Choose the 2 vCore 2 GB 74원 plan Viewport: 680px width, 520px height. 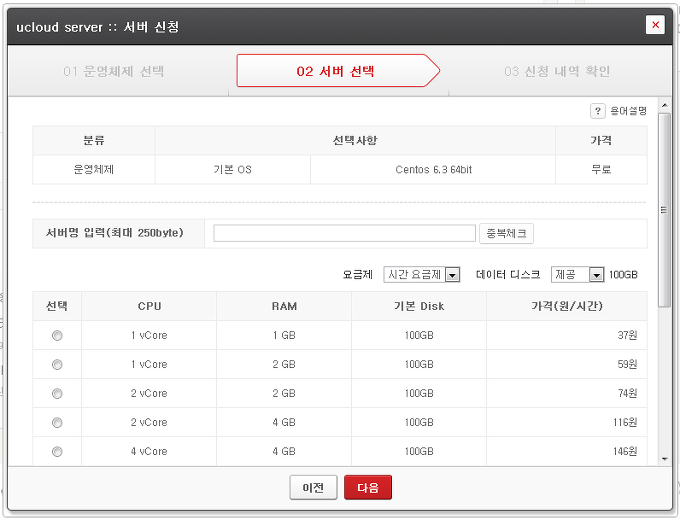pos(57,394)
